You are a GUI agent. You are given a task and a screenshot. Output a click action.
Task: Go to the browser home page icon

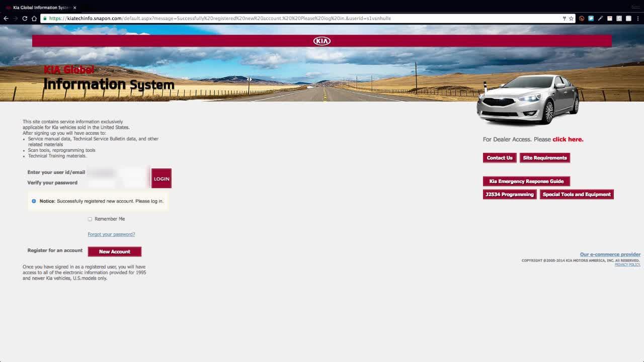34,18
